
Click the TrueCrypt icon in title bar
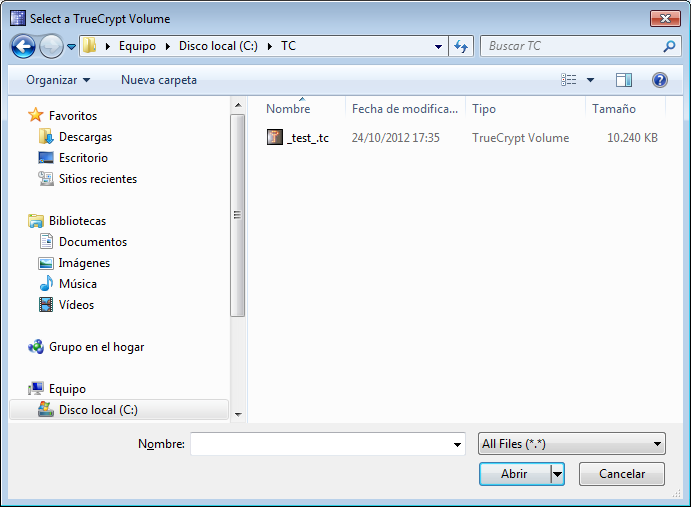coord(18,18)
